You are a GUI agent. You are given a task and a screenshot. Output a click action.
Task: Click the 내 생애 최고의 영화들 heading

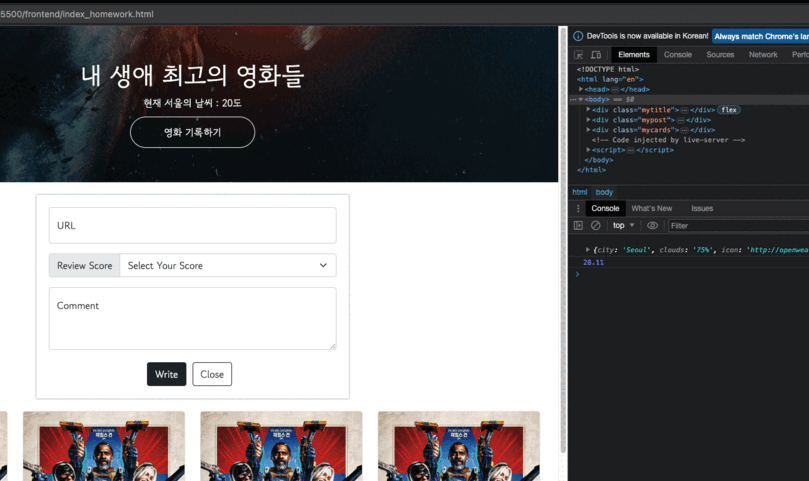point(192,75)
